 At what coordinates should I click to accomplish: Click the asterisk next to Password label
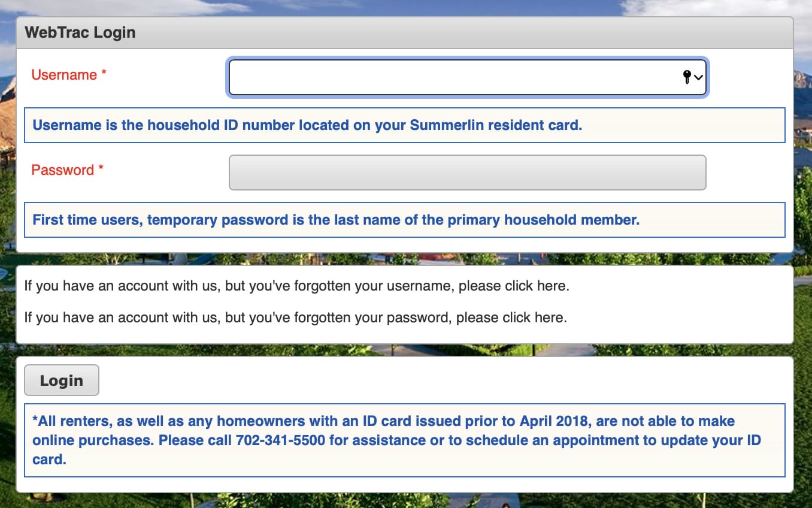[101, 170]
